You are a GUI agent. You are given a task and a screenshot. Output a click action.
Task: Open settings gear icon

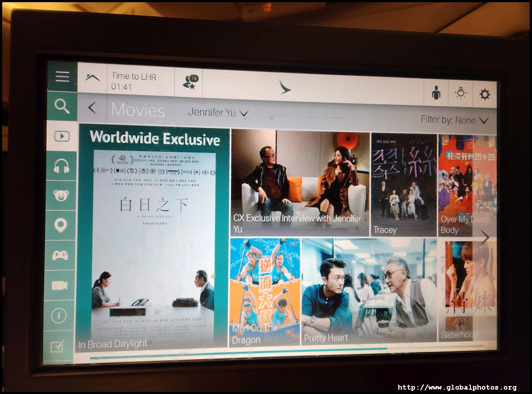[x=485, y=94]
